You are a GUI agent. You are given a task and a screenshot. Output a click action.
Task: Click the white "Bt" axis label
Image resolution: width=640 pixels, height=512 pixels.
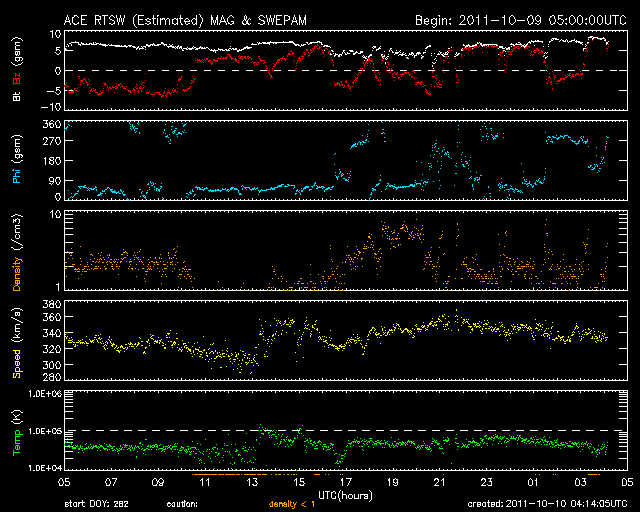(x=17, y=96)
